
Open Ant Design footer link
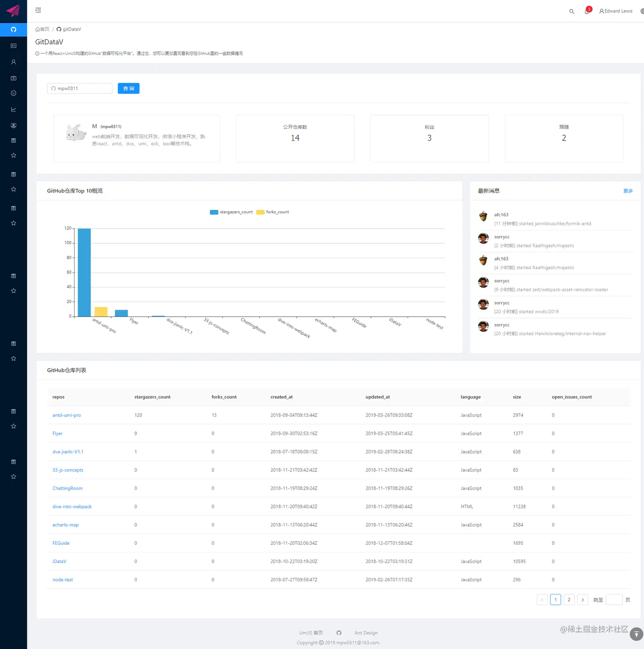366,633
